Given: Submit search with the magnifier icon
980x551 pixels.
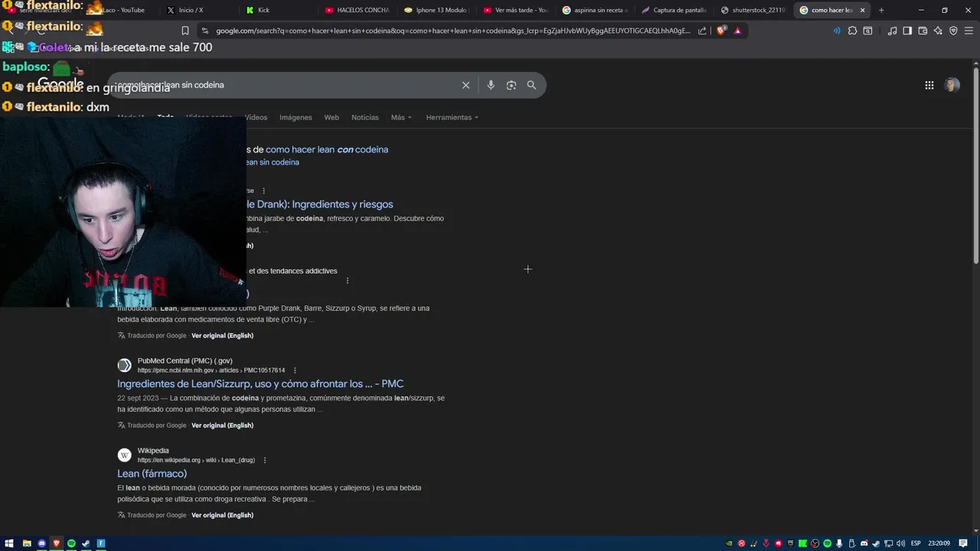Looking at the screenshot, I should (531, 85).
